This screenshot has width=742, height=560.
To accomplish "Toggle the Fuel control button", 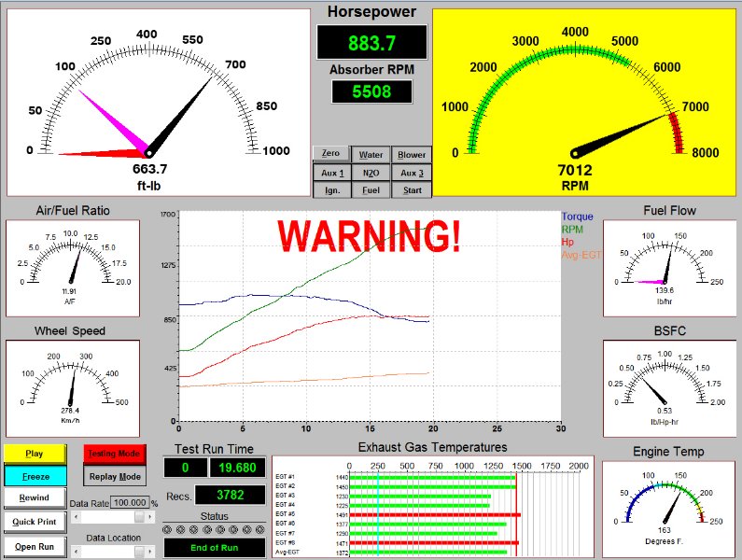I will [371, 190].
